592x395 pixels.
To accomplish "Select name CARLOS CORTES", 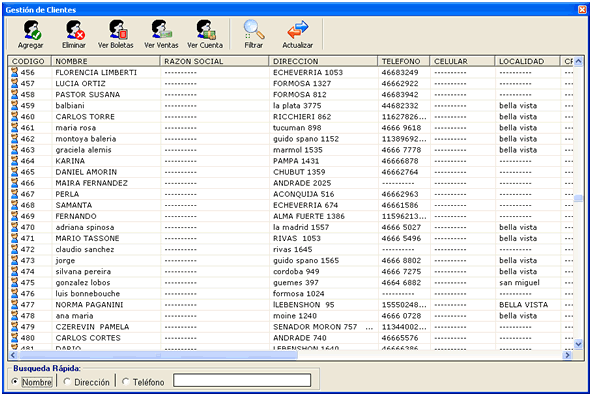I will [88, 338].
